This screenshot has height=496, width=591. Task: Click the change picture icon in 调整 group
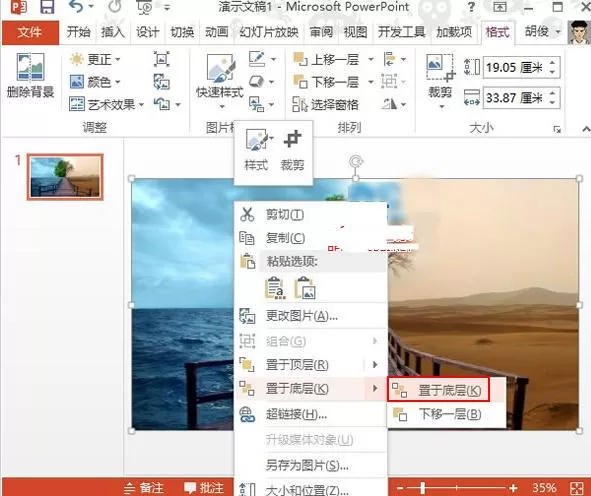click(x=161, y=81)
